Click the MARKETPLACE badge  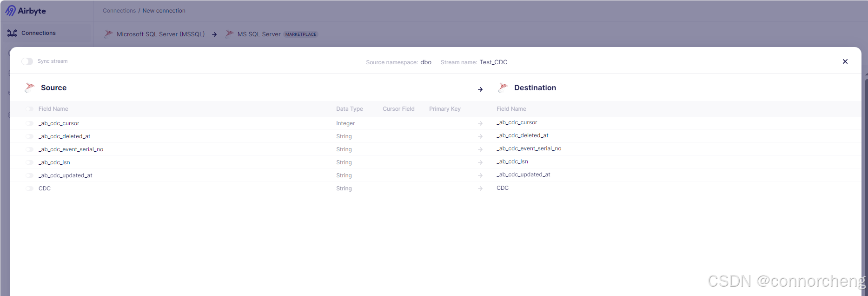(x=301, y=34)
